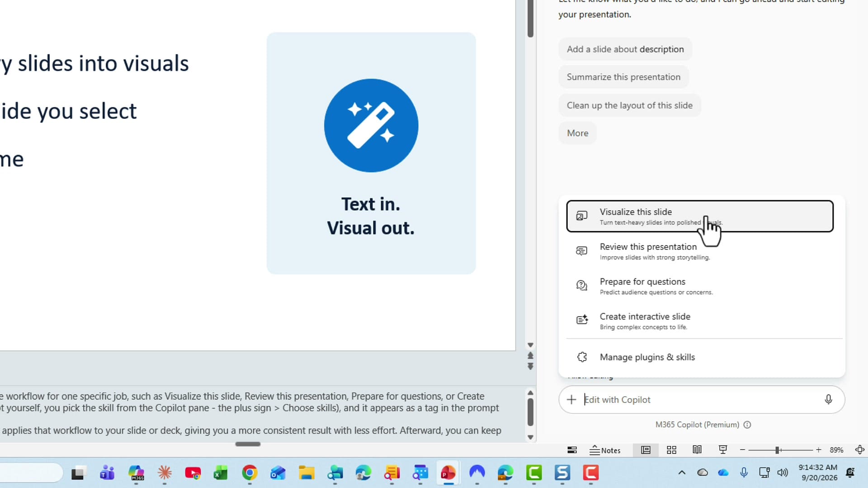Open zoom dialog via the 89% level
Screen dimensions: 868x488
point(836,450)
